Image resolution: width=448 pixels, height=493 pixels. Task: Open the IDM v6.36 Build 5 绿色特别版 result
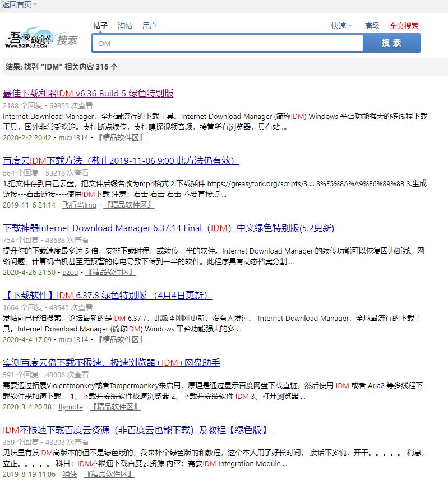pos(88,93)
